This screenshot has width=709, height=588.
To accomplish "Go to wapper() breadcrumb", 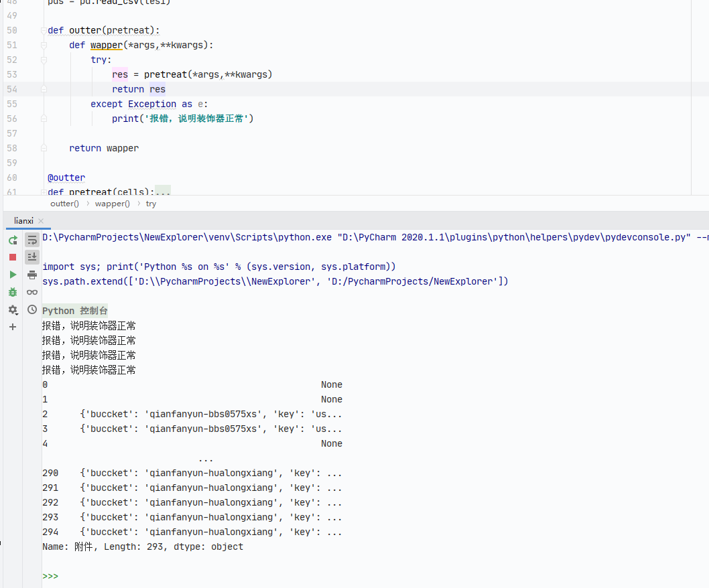I will click(112, 204).
